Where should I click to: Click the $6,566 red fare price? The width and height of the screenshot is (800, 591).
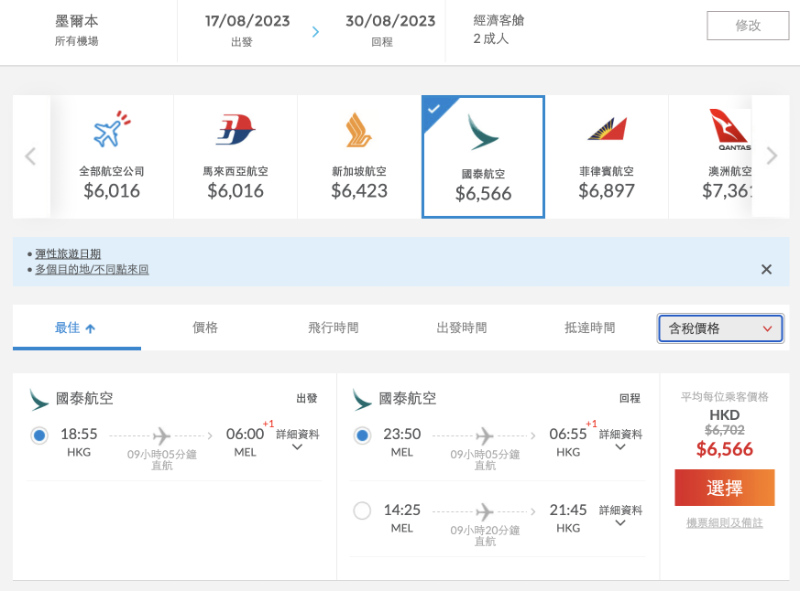click(x=724, y=449)
